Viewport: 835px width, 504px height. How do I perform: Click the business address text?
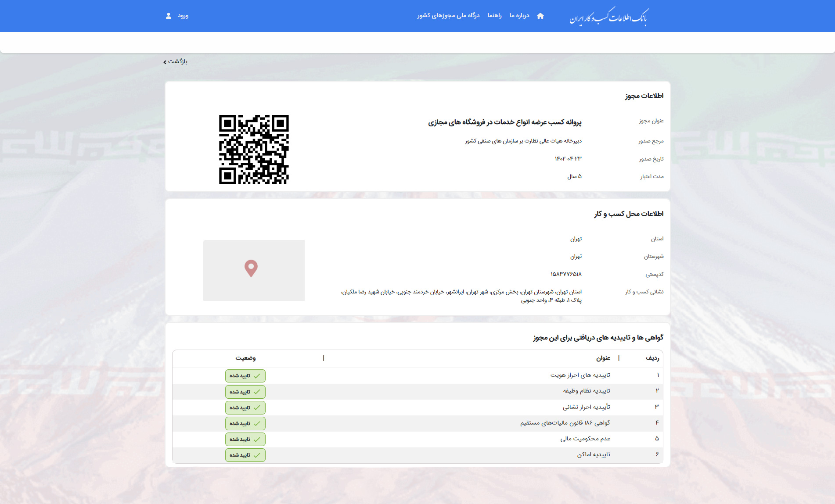click(x=461, y=296)
